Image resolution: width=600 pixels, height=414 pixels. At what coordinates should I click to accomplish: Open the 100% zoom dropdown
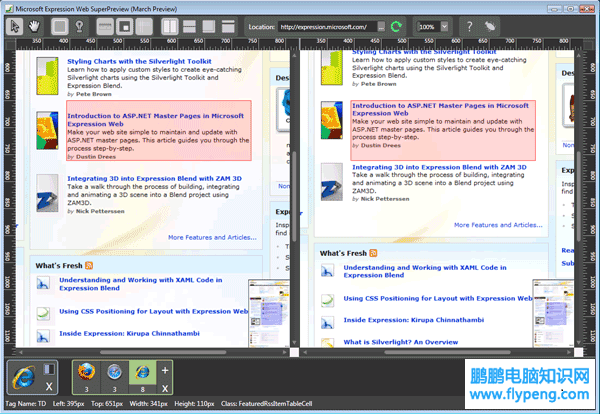click(444, 27)
